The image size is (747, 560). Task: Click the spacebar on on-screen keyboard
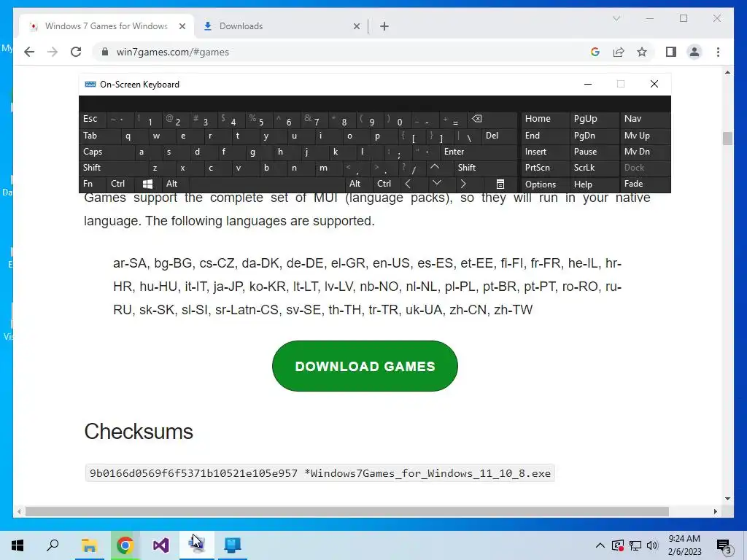coord(267,184)
